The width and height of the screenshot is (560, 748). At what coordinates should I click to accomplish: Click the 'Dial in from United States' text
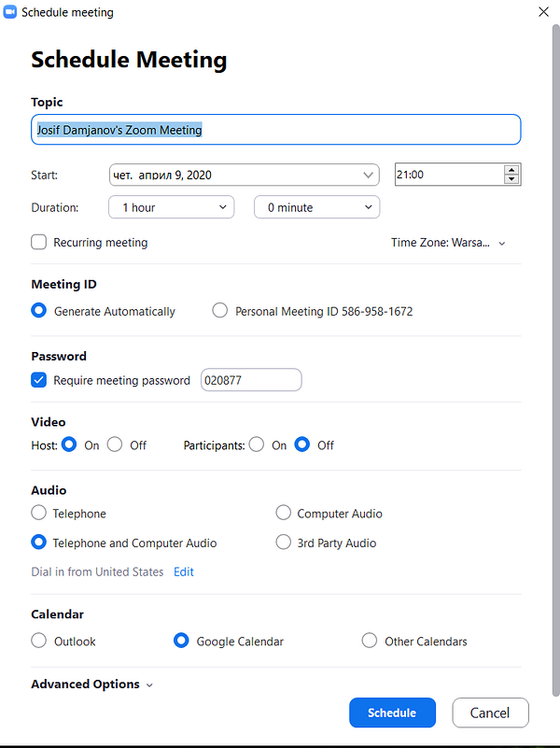click(x=97, y=572)
